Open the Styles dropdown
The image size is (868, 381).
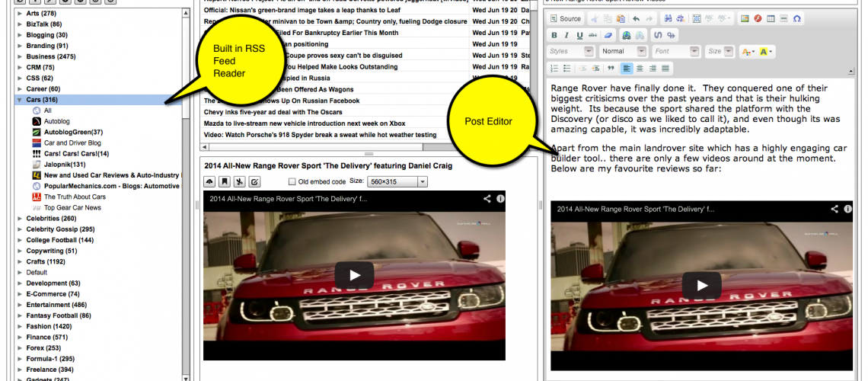[x=571, y=51]
